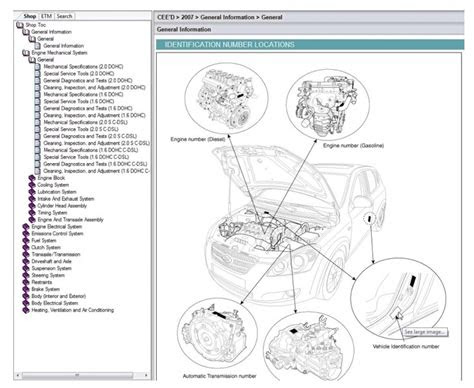
Task: Select Timing System in the tree
Action: tap(52, 213)
